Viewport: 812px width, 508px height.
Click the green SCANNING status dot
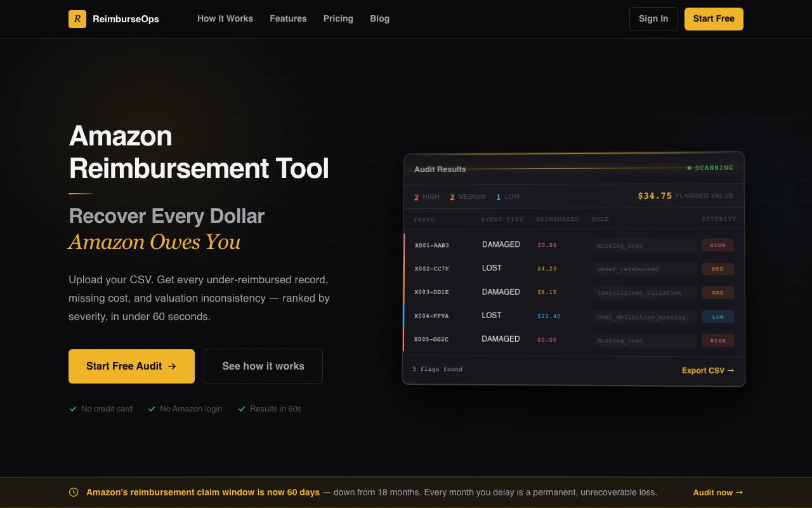tap(690, 168)
